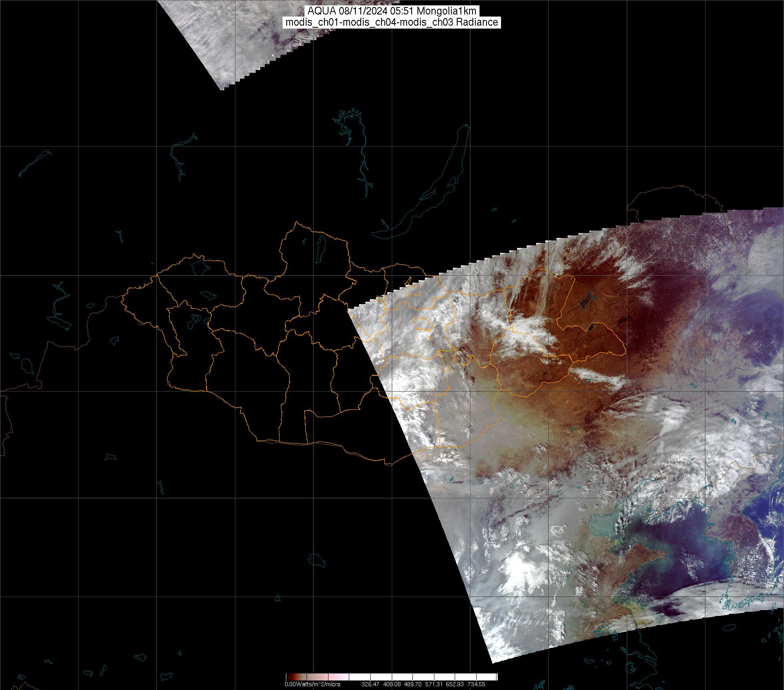Click the 326.47 value on the radiance scale
The image size is (784, 690).
(371, 684)
